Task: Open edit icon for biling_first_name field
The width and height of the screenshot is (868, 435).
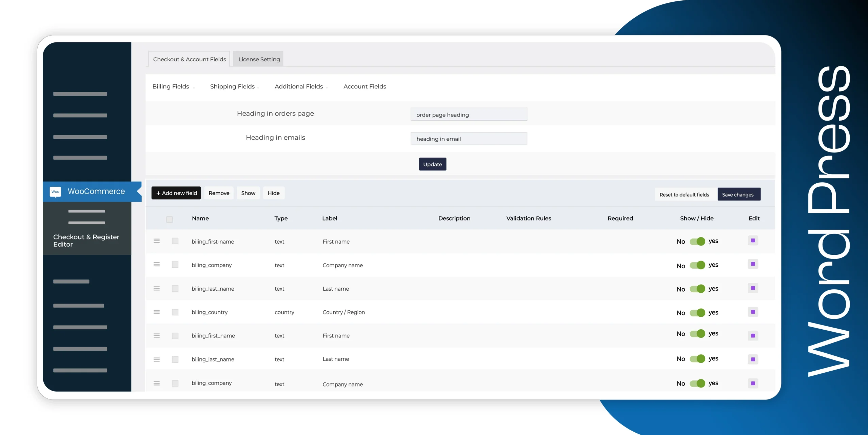Action: point(753,335)
